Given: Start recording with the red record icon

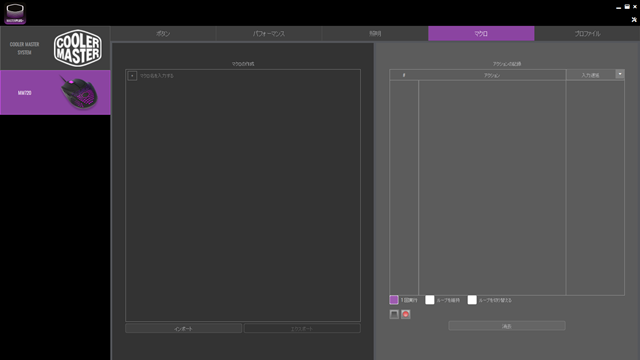Looking at the screenshot, I should (406, 314).
